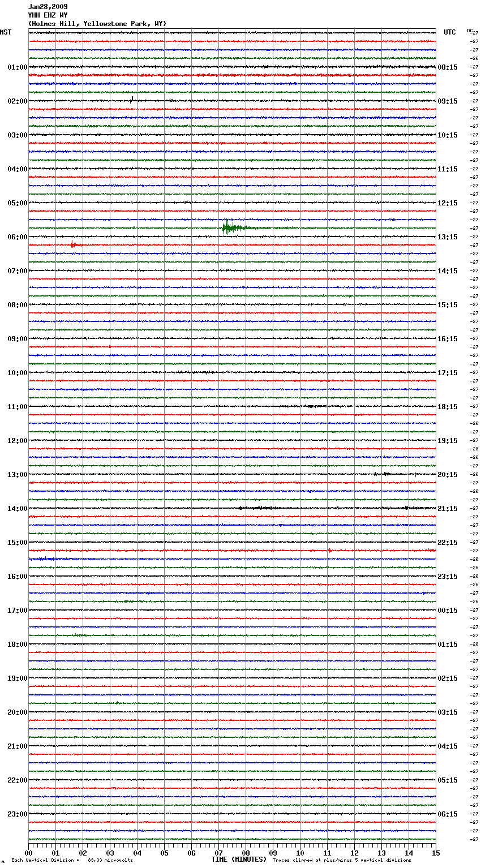Click the 11:15 UTC time label
The width and height of the screenshot is (481, 868).
click(x=448, y=169)
